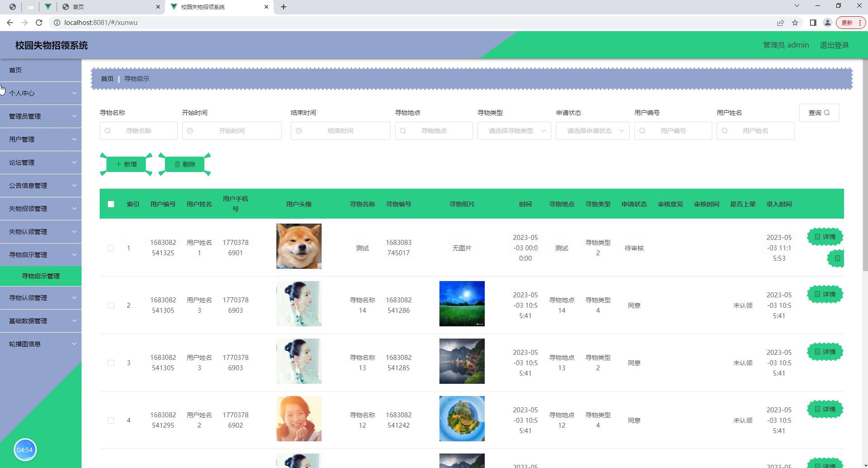The image size is (868, 468).
Task: Open the browser side panel icon
Action: point(813,23)
